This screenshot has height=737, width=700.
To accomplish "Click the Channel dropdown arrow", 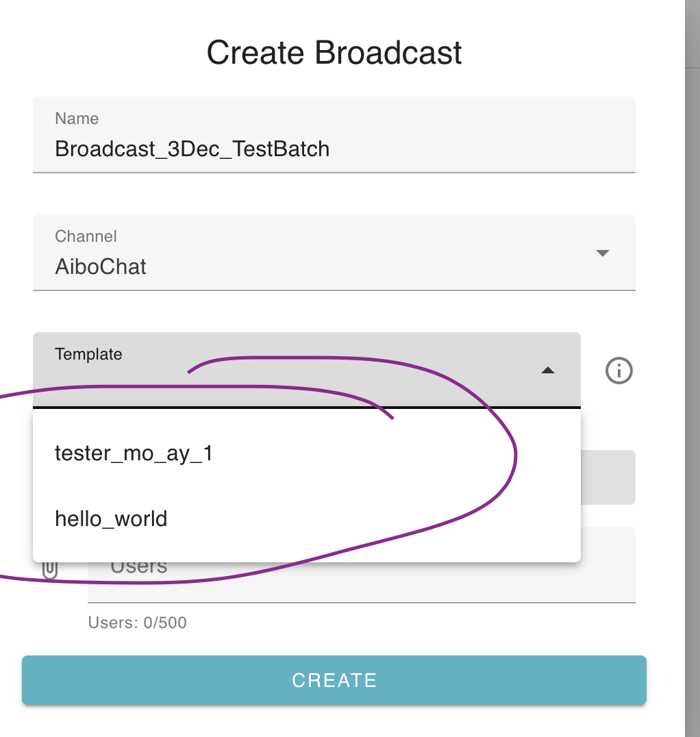I will click(x=602, y=253).
